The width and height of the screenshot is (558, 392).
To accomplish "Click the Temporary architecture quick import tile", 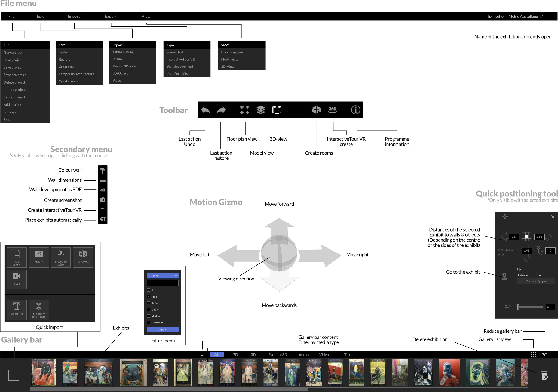I will [39, 310].
